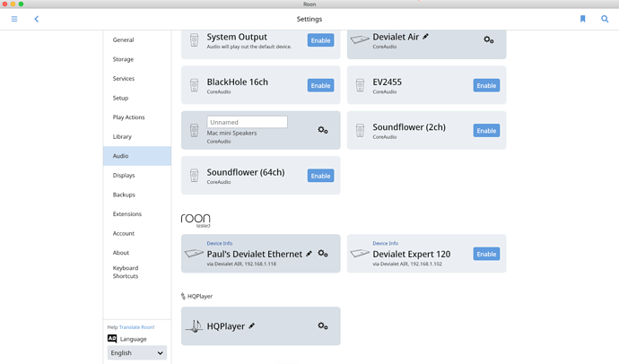
Task: Click speaker icon of Mac mini Speakers
Action: 195,131
